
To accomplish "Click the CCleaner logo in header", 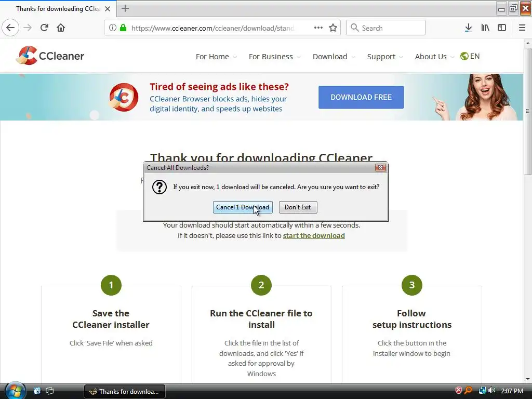I will [x=50, y=56].
